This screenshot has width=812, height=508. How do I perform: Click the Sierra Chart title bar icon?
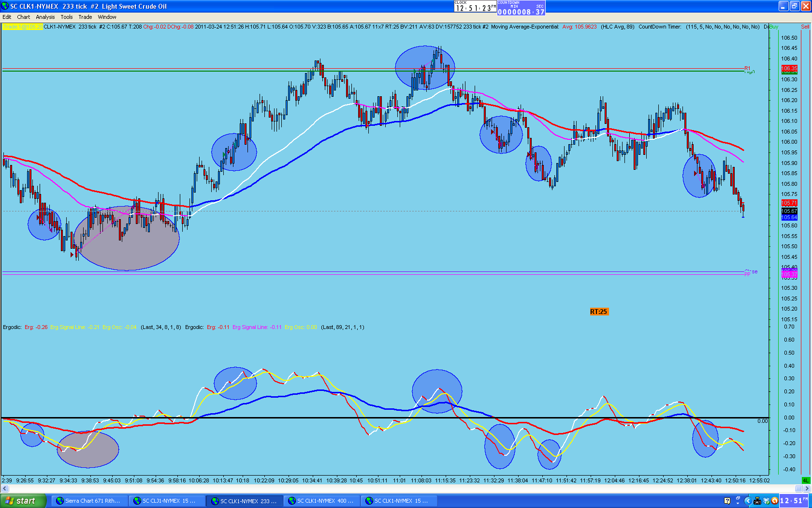[x=5, y=6]
